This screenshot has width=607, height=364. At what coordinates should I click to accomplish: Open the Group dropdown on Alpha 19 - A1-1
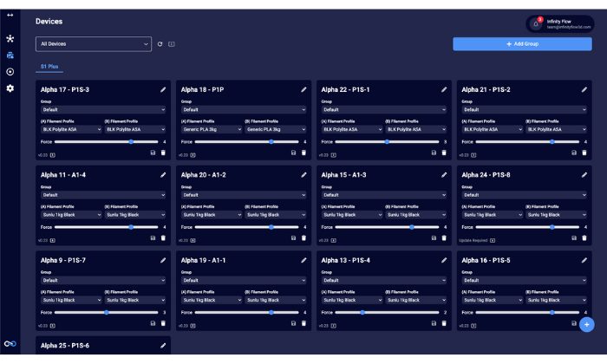tap(244, 281)
